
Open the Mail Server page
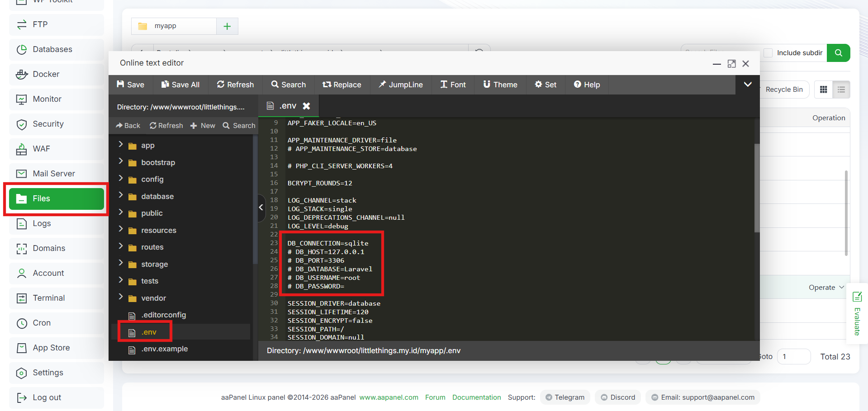[56, 174]
